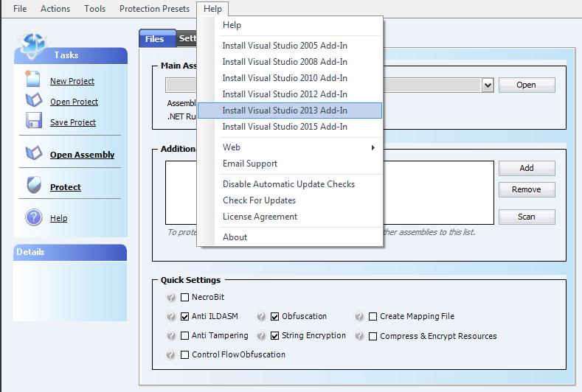Uncheck the Anti ILDASM checkbox
Image resolution: width=582 pixels, height=392 pixels.
click(x=185, y=317)
